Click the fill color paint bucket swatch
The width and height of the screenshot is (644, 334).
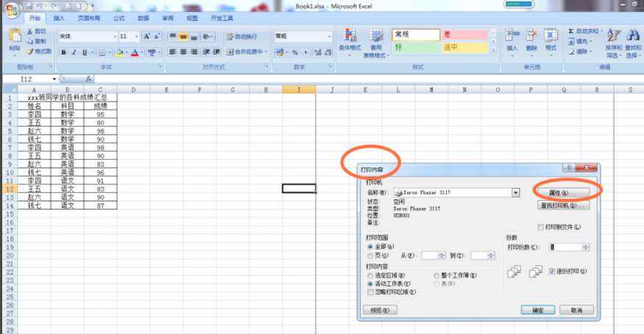click(119, 52)
